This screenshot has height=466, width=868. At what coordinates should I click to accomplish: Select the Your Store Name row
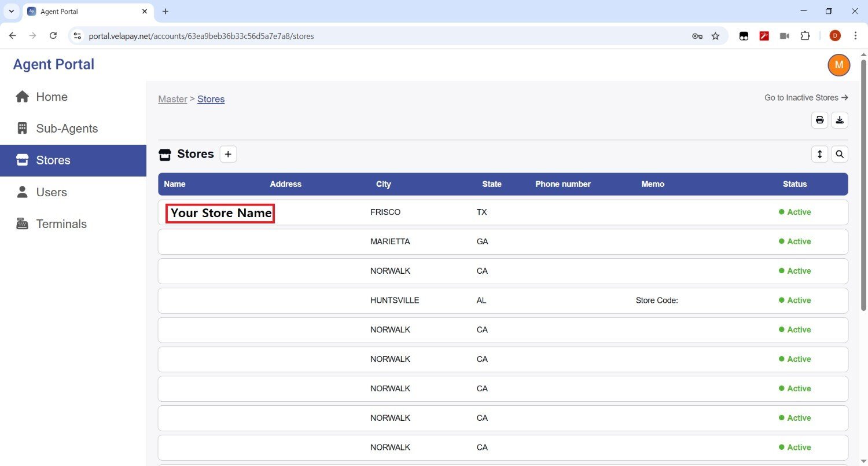[x=220, y=213]
